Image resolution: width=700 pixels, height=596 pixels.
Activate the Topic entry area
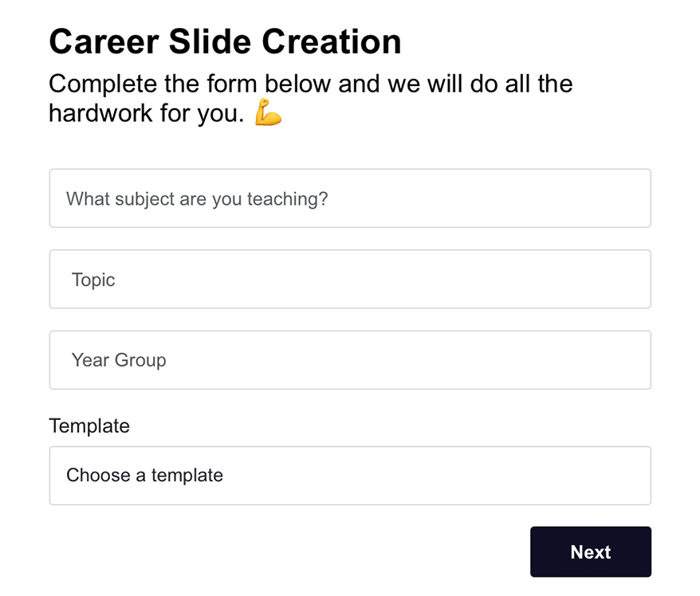350,279
